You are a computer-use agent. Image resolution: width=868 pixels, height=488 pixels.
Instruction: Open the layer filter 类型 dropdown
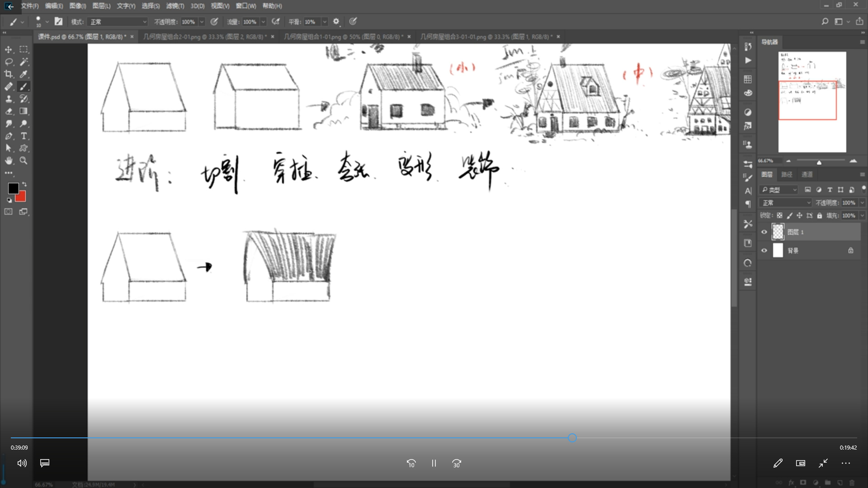[x=779, y=190]
